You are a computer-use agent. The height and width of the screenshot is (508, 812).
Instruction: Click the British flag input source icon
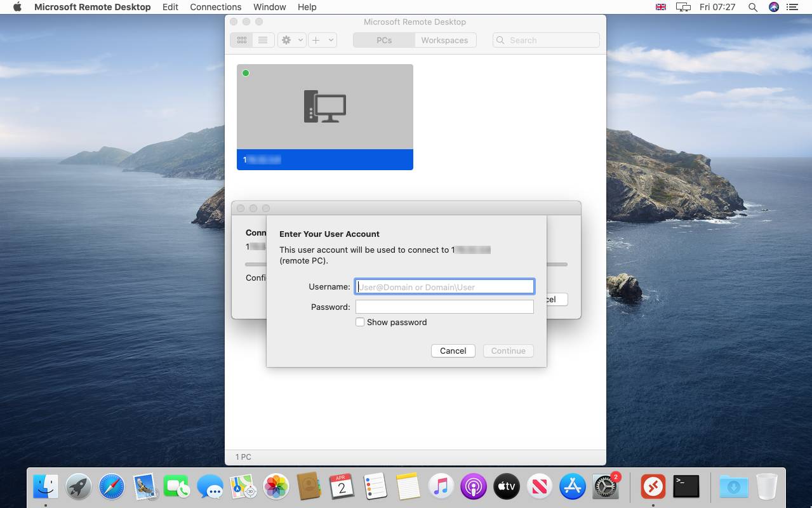pyautogui.click(x=661, y=7)
